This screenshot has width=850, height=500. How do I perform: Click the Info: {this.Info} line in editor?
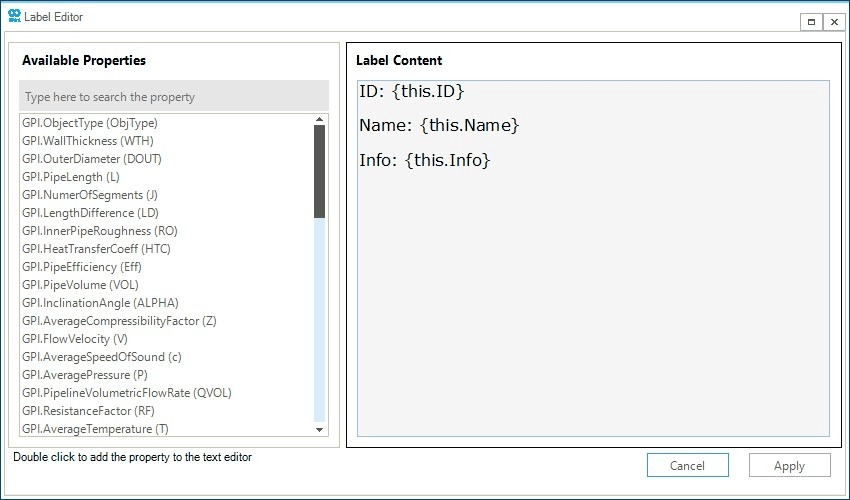424,160
